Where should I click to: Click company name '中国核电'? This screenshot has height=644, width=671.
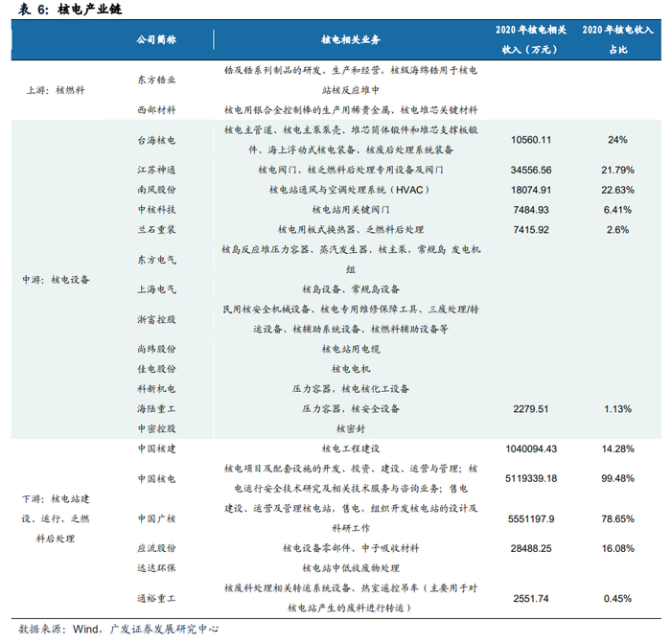pos(156,479)
